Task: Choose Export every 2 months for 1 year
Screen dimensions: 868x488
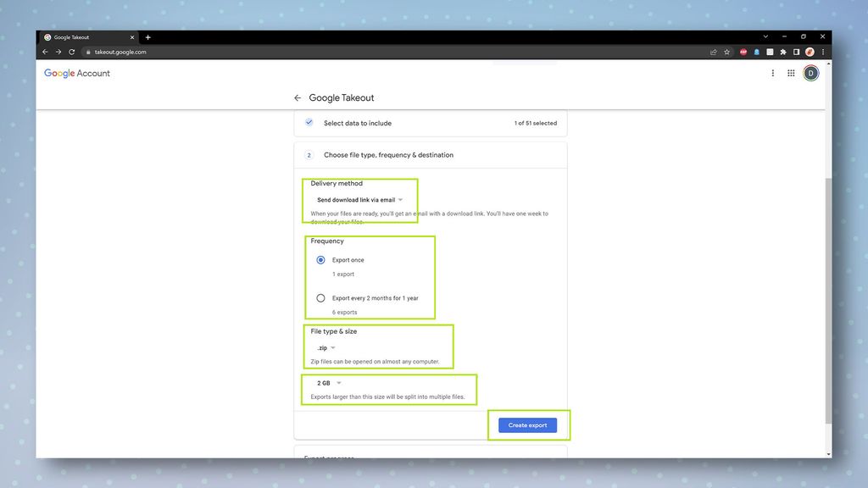Action: tap(320, 297)
